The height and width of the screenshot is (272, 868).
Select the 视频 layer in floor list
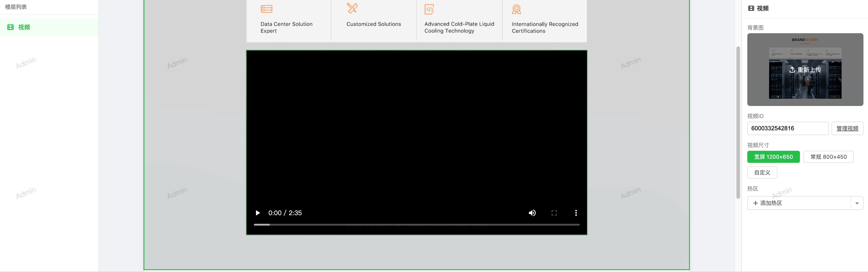[x=49, y=27]
